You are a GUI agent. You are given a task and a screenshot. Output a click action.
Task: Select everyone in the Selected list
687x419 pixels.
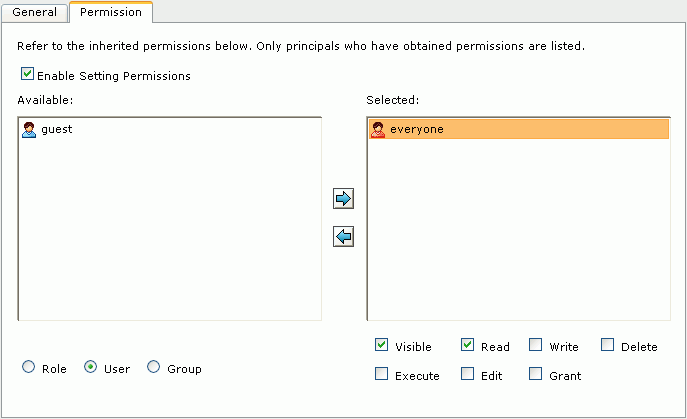click(519, 129)
